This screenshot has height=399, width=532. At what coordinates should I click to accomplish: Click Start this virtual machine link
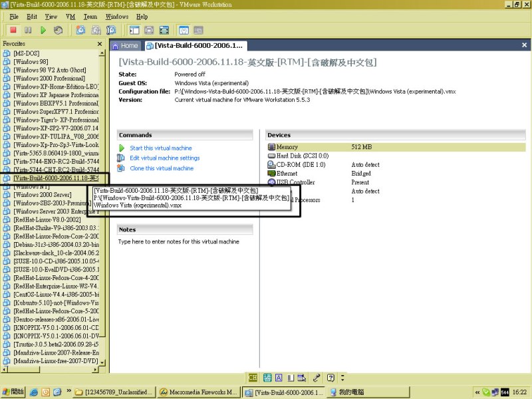pos(161,148)
